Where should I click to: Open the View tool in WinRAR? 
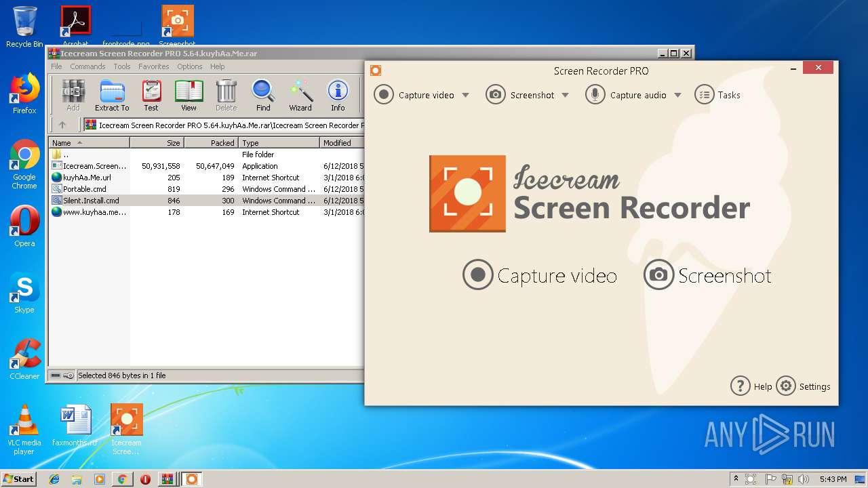189,95
